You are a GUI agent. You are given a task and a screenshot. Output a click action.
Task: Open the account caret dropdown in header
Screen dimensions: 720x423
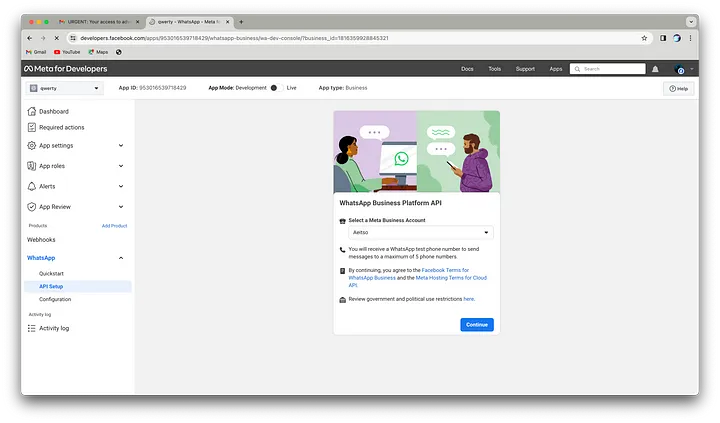pyautogui.click(x=692, y=69)
